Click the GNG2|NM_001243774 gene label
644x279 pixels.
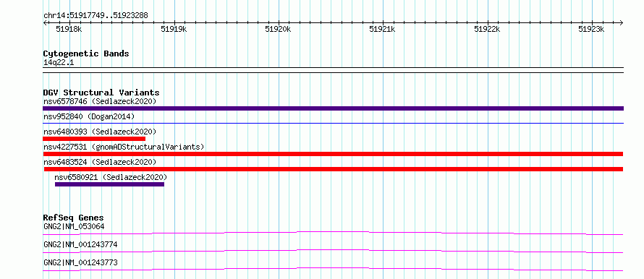click(x=80, y=244)
